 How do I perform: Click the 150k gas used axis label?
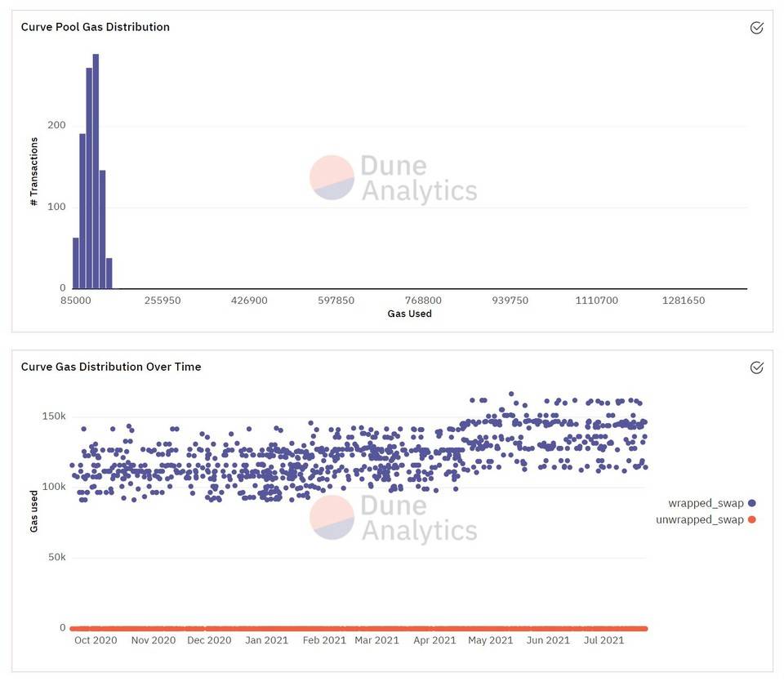54,416
